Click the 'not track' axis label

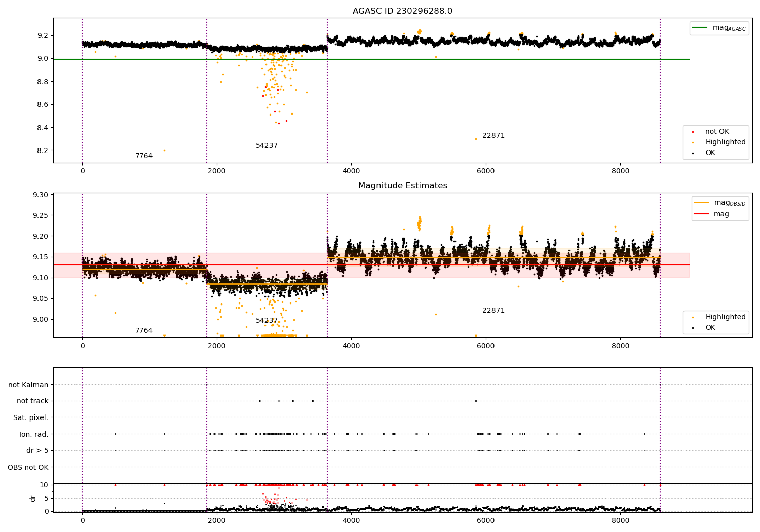[32, 401]
